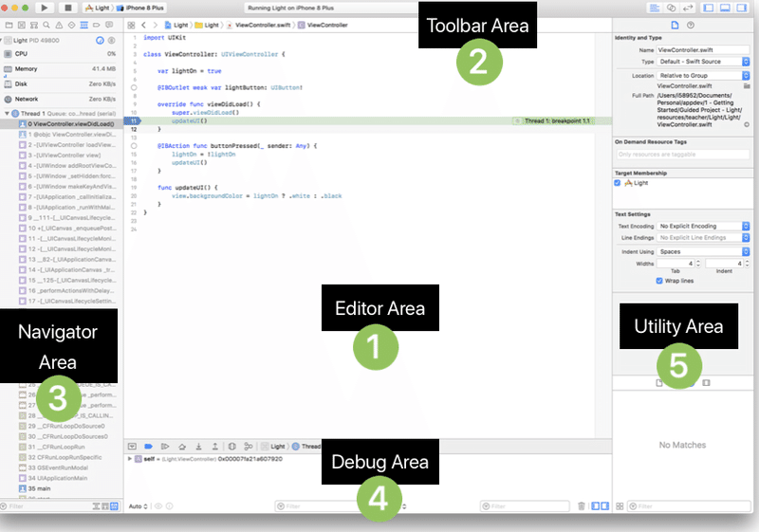Image resolution: width=759 pixels, height=532 pixels.
Task: Select the Debug navigator icon
Action: click(84, 25)
